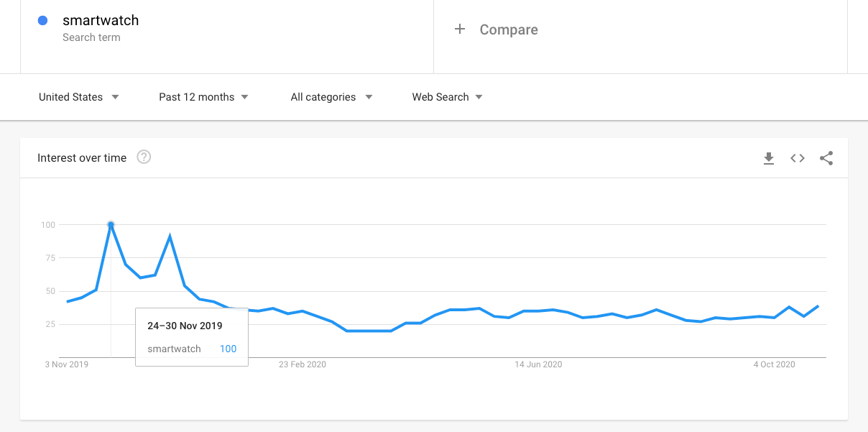
Task: Click the 23 Feb 2020 axis label
Action: click(x=303, y=364)
